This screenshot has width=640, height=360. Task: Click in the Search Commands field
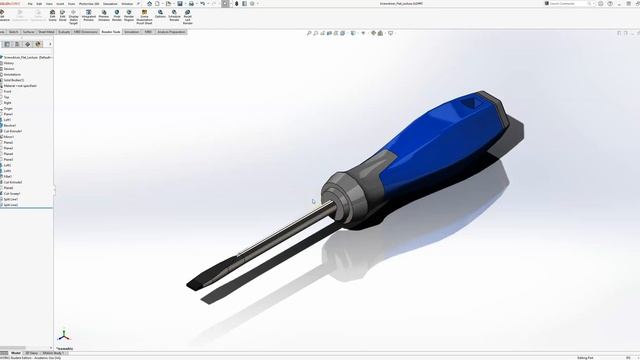click(568, 4)
